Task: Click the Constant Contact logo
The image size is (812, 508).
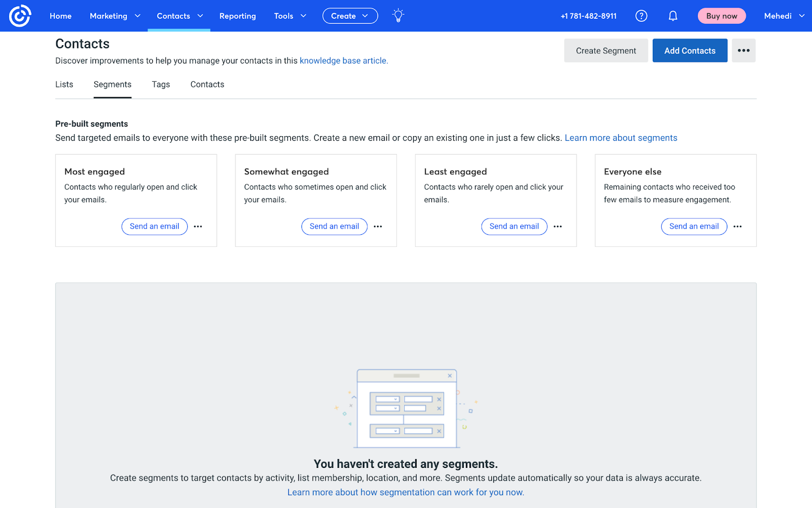Action: [x=20, y=16]
